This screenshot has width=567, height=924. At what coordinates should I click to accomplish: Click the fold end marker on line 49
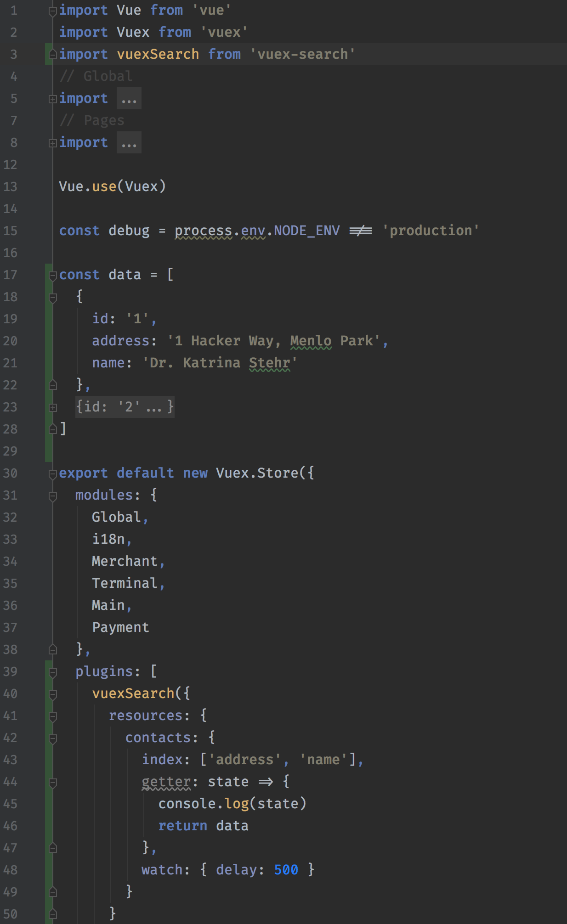point(53,892)
